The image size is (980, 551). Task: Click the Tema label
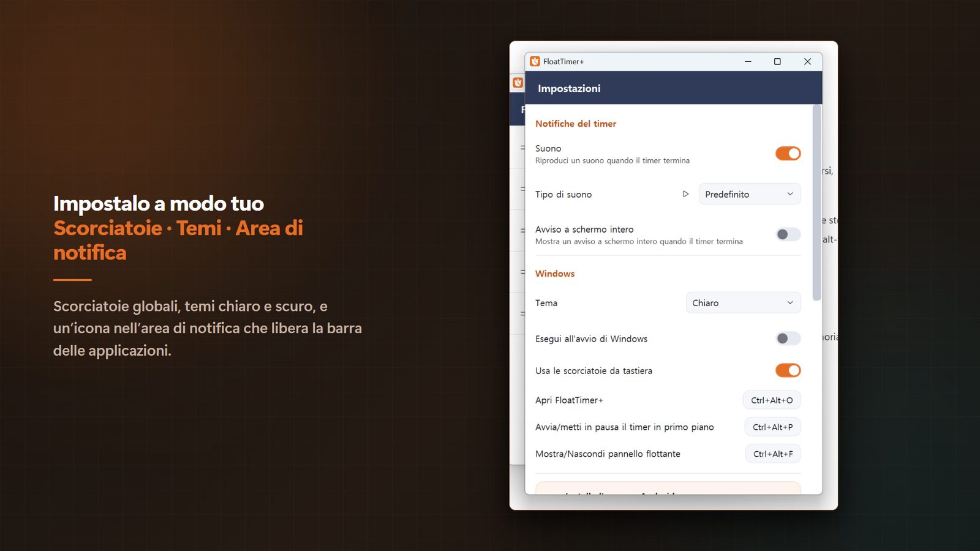click(546, 303)
